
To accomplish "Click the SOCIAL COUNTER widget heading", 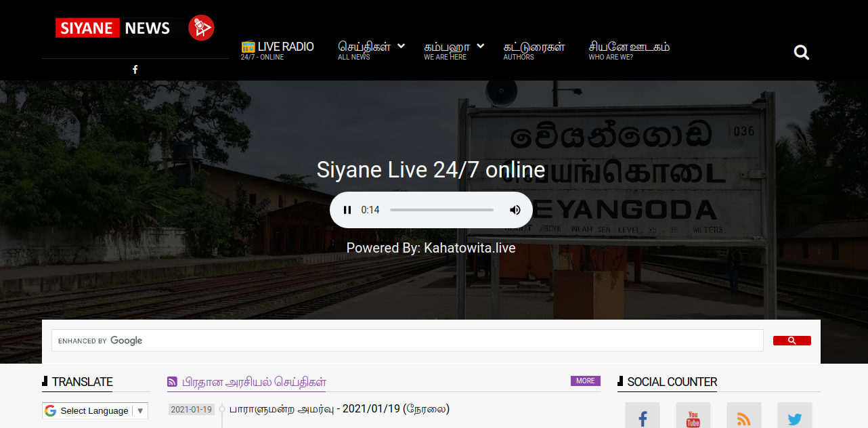I will click(672, 382).
